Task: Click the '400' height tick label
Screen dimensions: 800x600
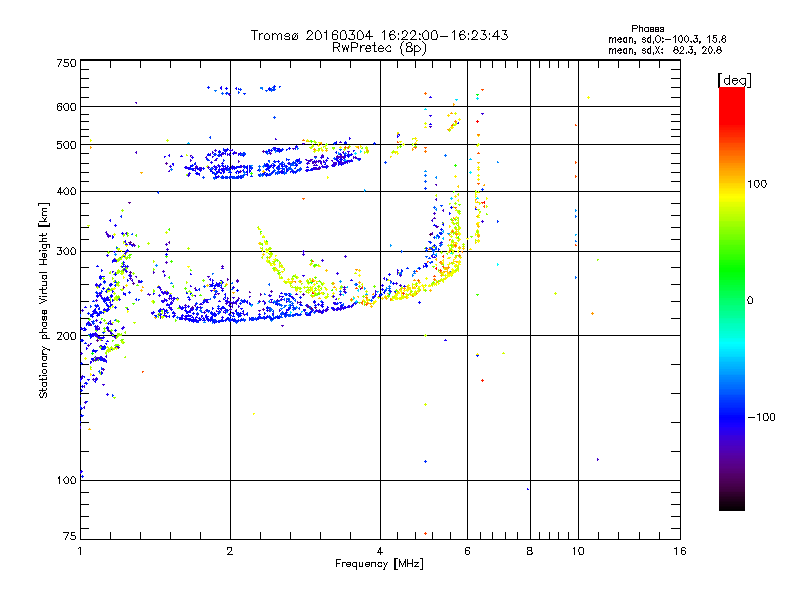Action: click(66, 192)
